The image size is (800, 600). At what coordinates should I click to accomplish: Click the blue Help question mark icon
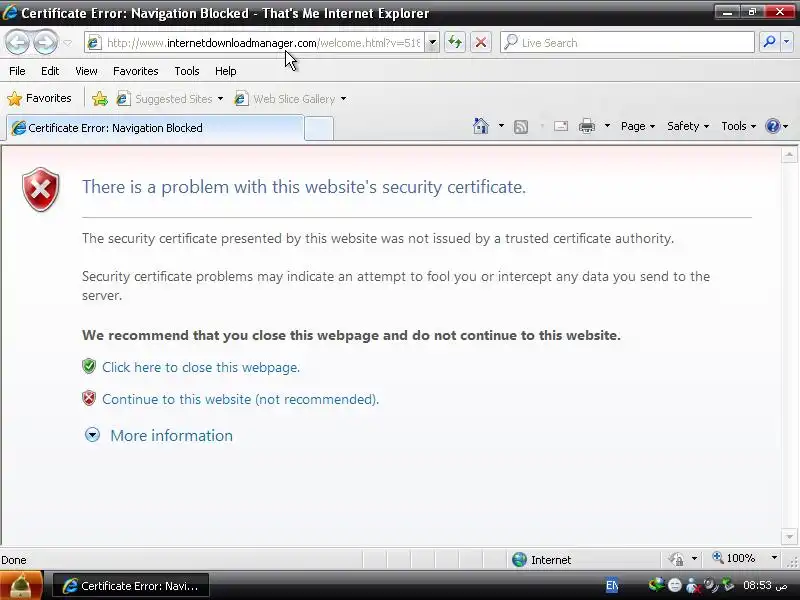point(773,126)
